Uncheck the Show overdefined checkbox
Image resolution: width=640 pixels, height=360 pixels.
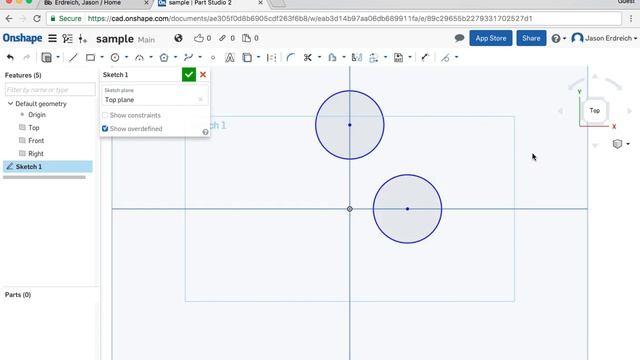(105, 129)
